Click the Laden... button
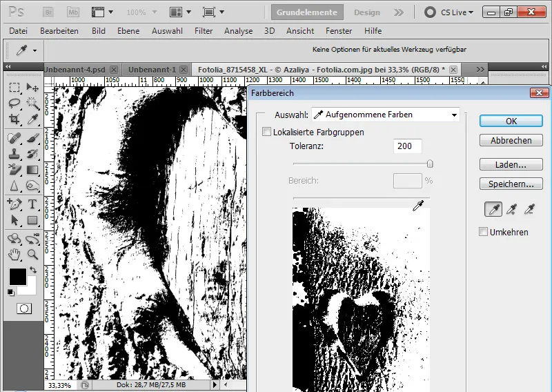 click(511, 164)
